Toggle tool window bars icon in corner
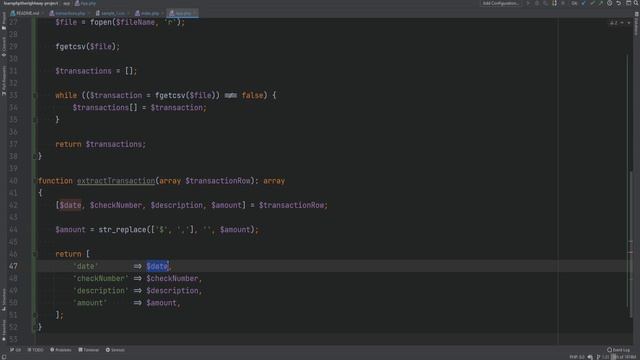This screenshot has width=640, height=360. [x=4, y=357]
